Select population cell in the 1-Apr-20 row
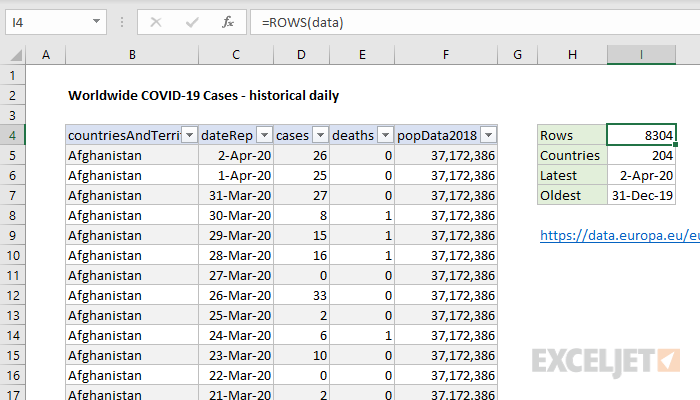700x400 pixels. [446, 175]
